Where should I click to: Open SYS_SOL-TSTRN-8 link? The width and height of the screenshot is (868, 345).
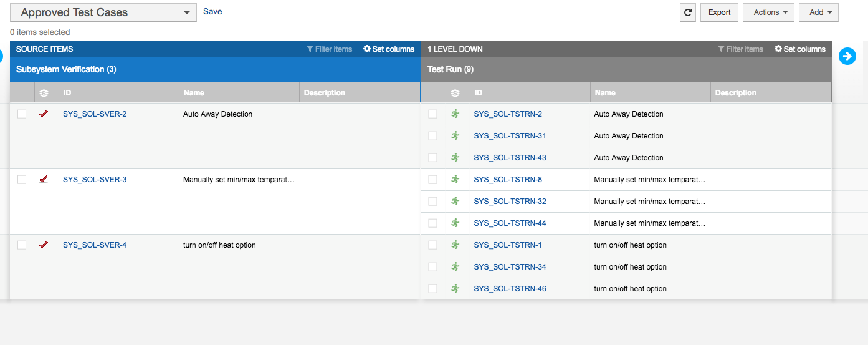tap(508, 180)
